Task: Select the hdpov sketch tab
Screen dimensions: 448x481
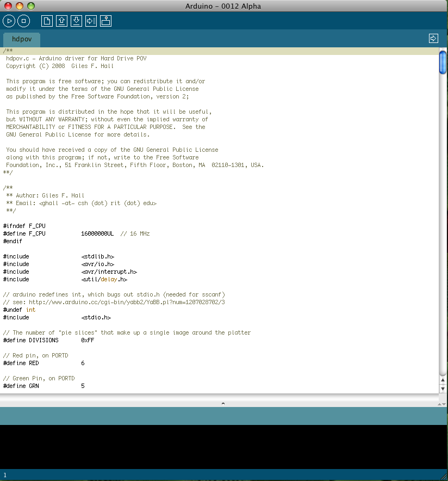Action: 22,39
